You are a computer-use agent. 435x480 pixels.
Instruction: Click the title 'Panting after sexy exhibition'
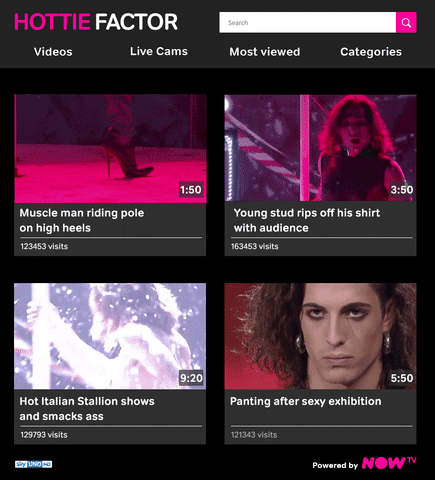[306, 401]
